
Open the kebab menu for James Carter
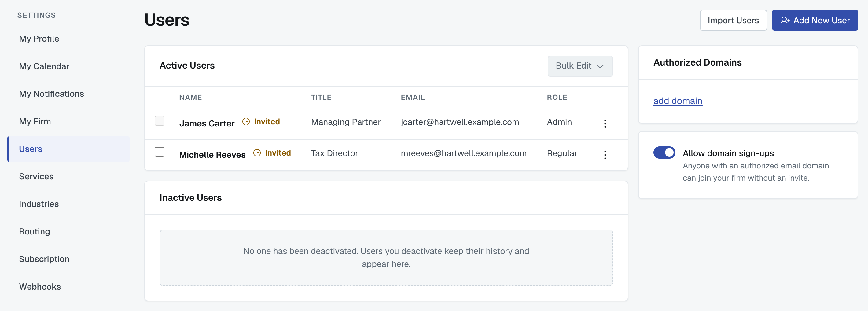[x=605, y=123]
